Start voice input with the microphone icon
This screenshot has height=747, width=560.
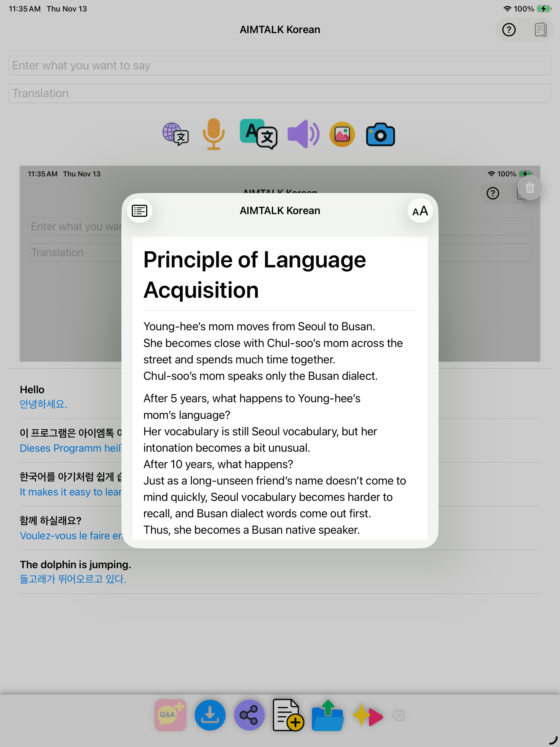click(x=214, y=134)
